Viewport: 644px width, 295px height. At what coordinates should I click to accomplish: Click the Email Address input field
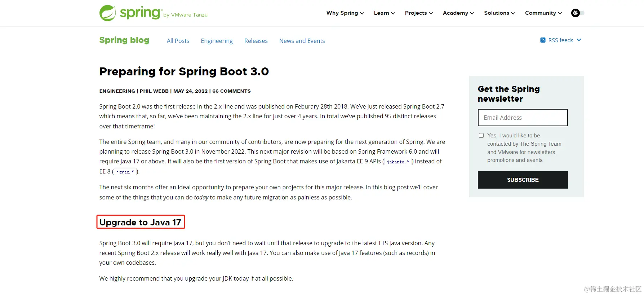click(523, 118)
